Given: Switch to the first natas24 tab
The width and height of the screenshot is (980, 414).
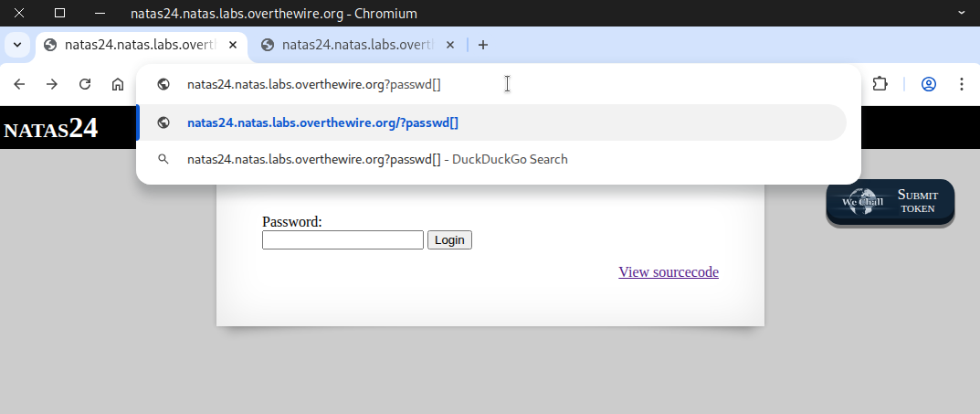Looking at the screenshot, I should [x=137, y=45].
